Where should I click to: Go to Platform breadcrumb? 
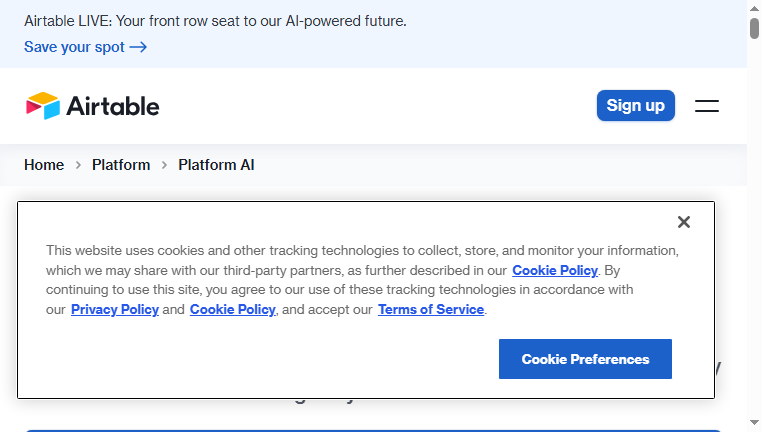(x=121, y=165)
